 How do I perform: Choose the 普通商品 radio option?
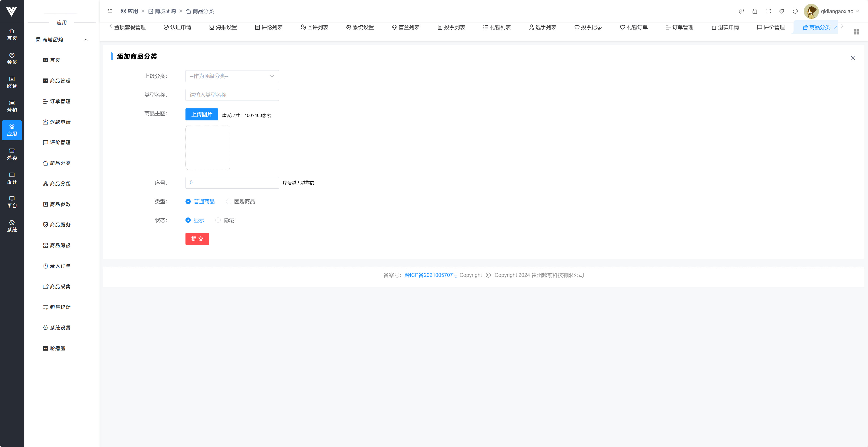tap(188, 202)
